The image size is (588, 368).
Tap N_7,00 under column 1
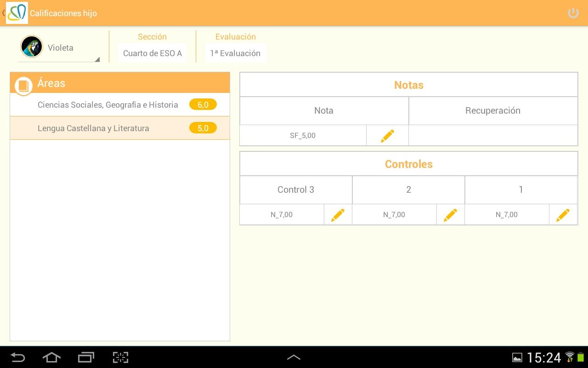507,215
